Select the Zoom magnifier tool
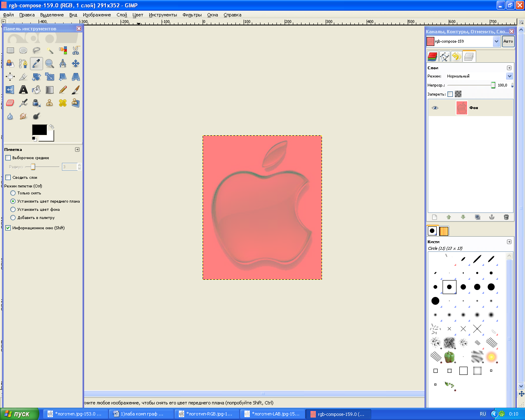This screenshot has height=420, width=525. point(50,64)
